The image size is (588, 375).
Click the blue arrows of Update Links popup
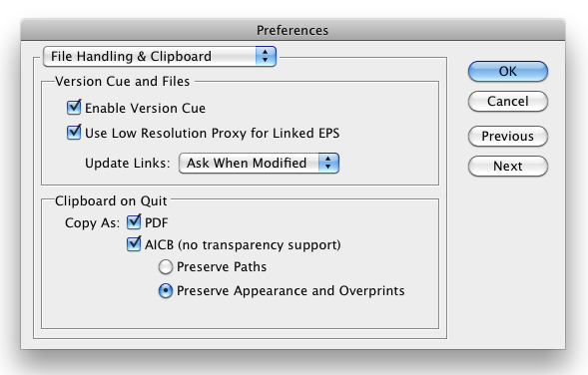coord(328,163)
